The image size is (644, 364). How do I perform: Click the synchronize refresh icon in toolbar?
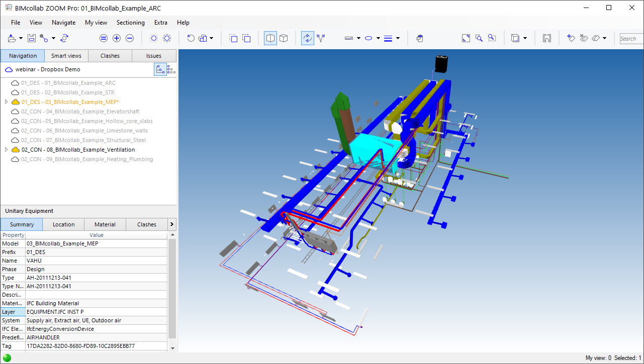tap(64, 38)
